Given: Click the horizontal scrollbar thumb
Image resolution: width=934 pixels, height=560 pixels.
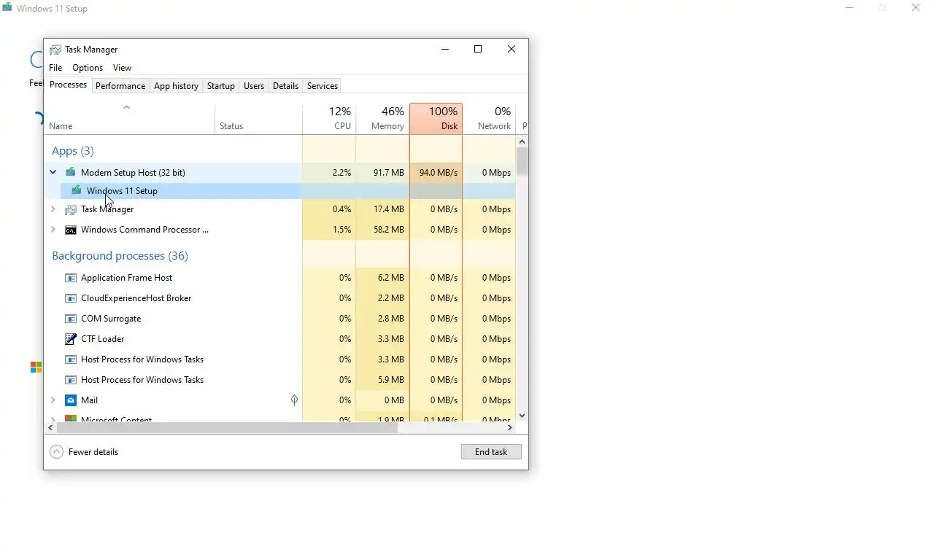Looking at the screenshot, I should [227, 428].
